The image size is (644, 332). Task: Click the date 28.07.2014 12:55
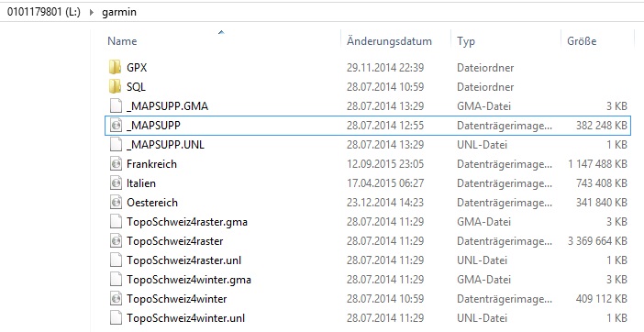click(385, 125)
